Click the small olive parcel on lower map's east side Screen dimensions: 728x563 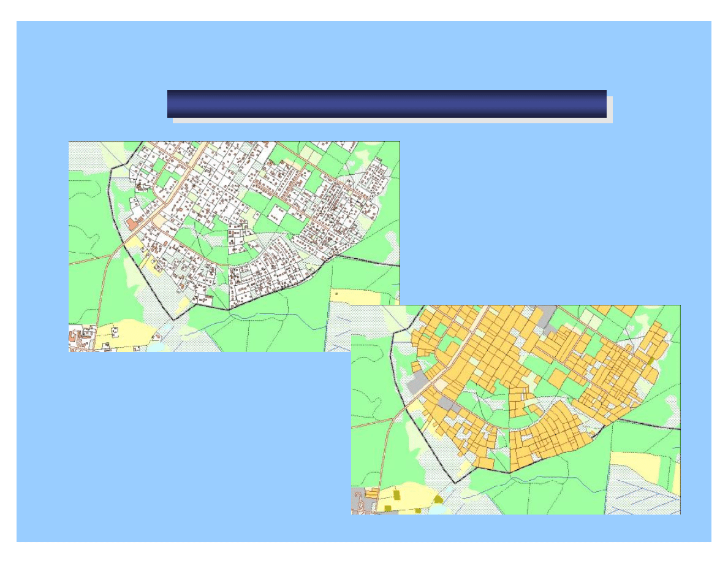point(650,361)
